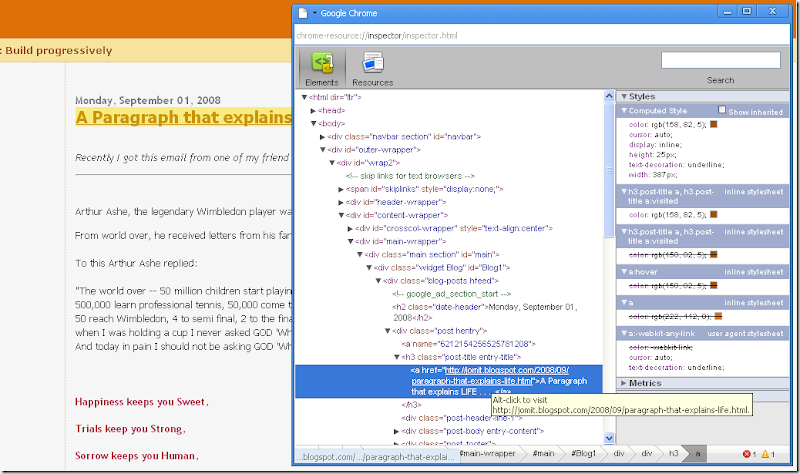Select the #Blog1 breadcrumb
The image size is (800, 474).
586,454
